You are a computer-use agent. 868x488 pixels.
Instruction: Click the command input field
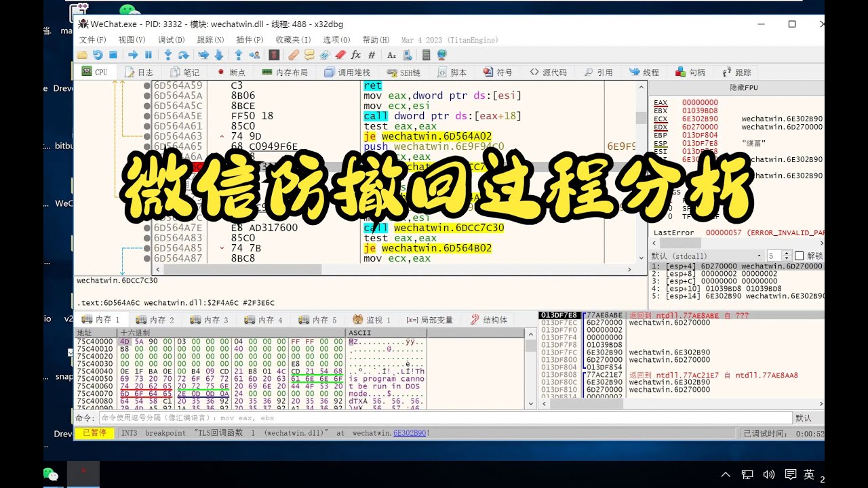(446, 418)
